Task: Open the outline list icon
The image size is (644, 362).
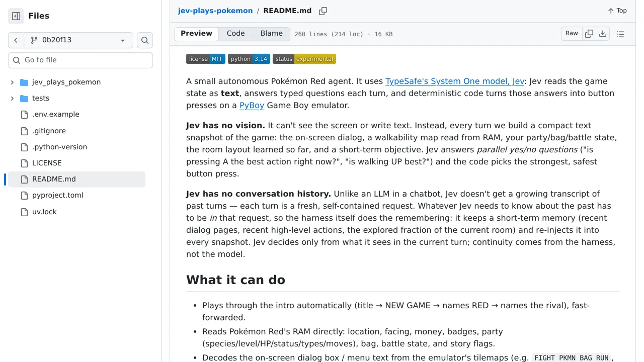Action: click(620, 34)
